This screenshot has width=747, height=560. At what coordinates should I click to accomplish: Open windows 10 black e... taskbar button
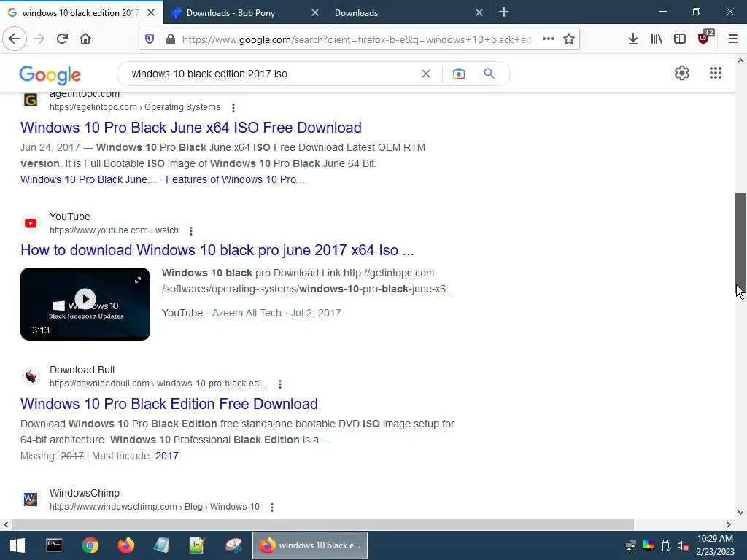point(309,545)
